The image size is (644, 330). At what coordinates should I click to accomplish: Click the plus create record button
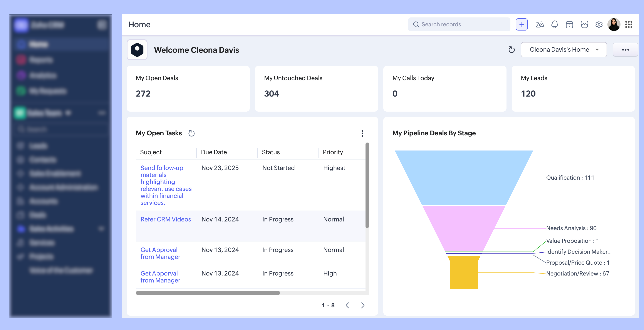tap(522, 24)
